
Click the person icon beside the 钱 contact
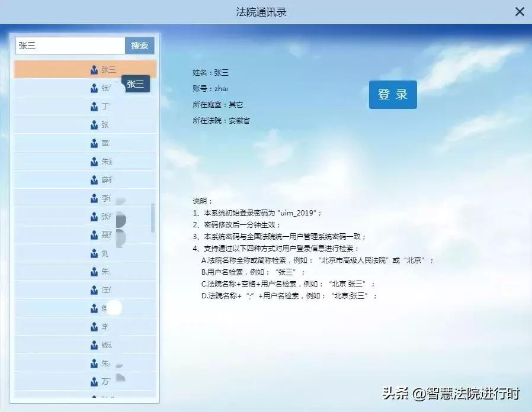[95, 345]
